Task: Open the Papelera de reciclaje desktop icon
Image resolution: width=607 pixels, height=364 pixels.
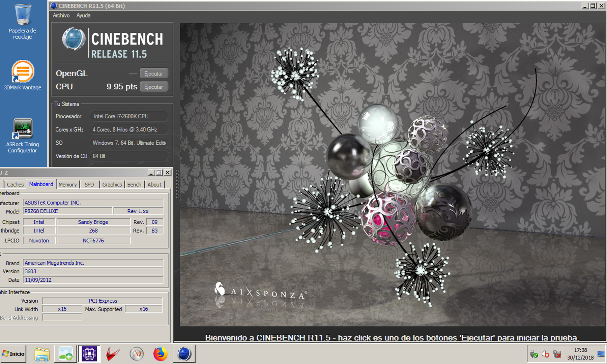Action: 23,21
